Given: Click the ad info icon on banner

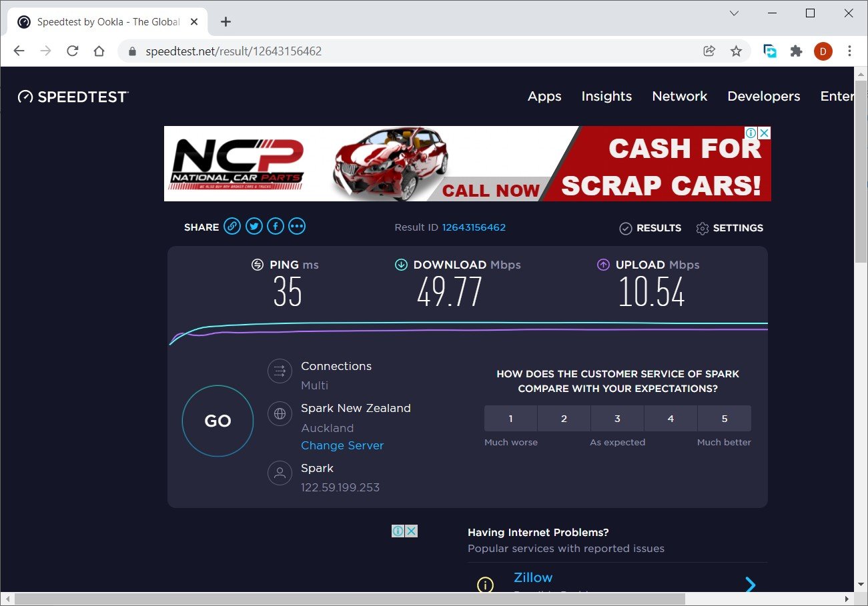Looking at the screenshot, I should pos(751,133).
